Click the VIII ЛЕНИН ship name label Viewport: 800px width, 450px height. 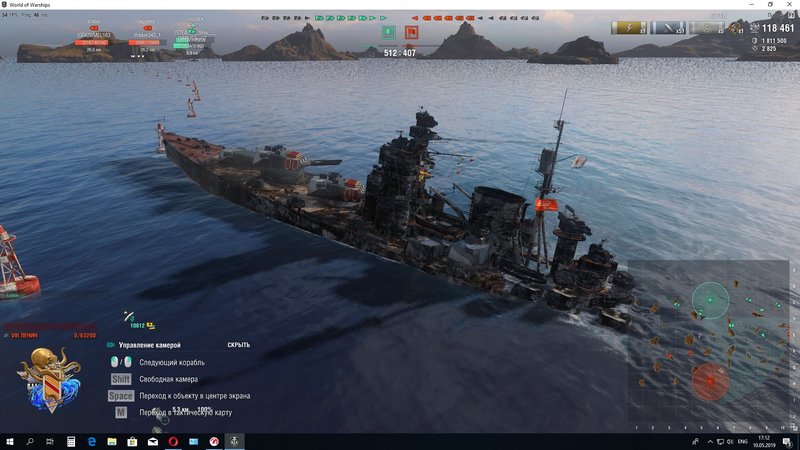(x=24, y=336)
